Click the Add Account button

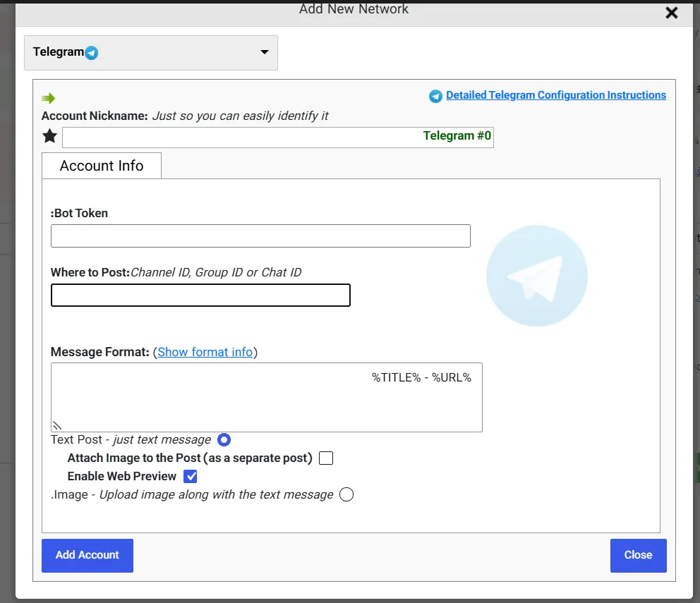coord(87,555)
